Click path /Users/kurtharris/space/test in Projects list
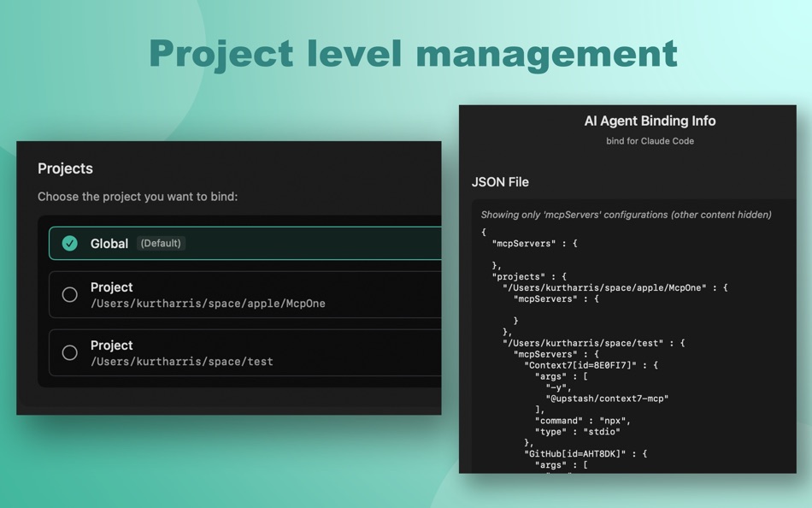Image resolution: width=812 pixels, height=508 pixels. tap(182, 361)
